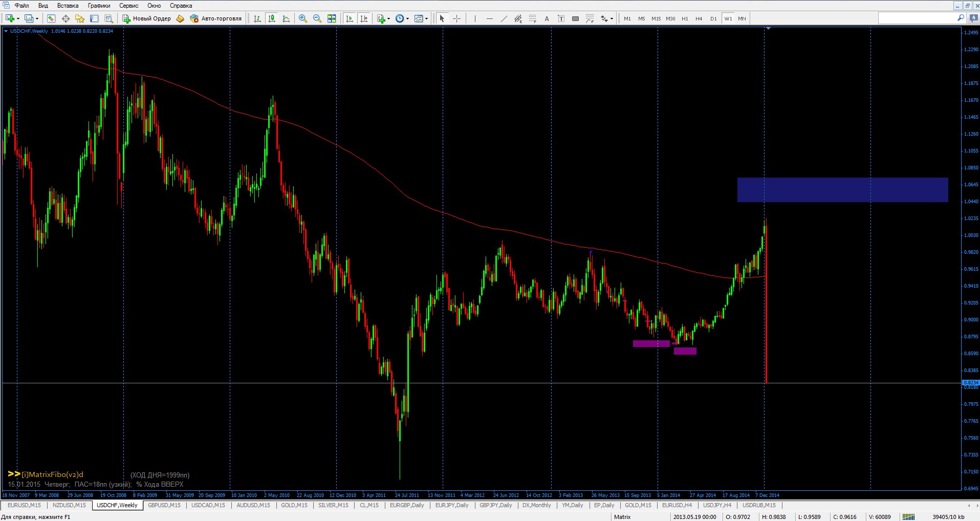The height and width of the screenshot is (521, 980).
Task: Switch to the USDRUB,M15 chart tab
Action: tap(759, 505)
